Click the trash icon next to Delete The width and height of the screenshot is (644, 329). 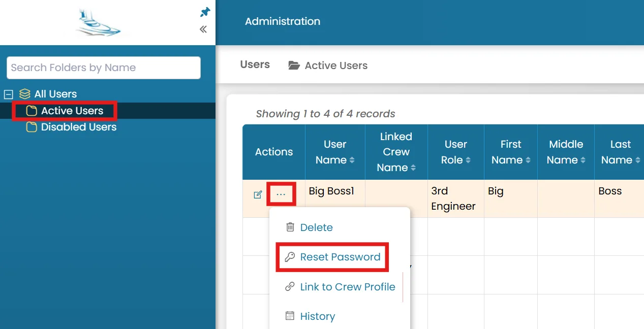pos(290,227)
